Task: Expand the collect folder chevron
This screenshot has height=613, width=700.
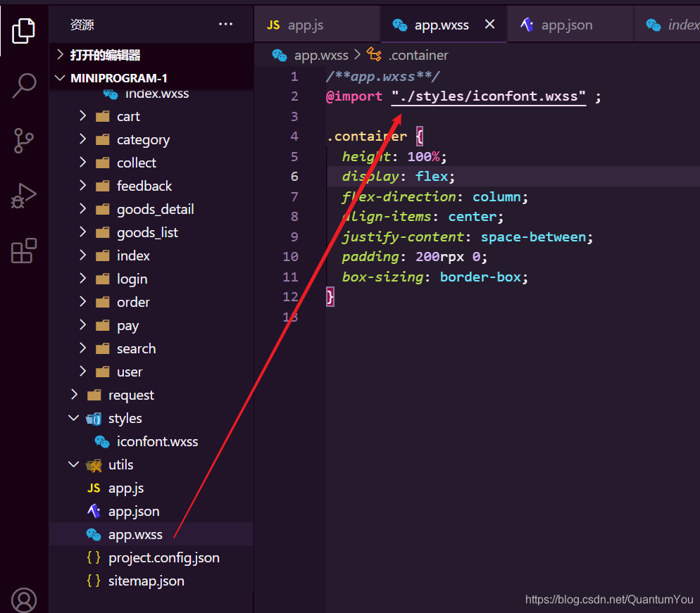Action: click(x=82, y=163)
